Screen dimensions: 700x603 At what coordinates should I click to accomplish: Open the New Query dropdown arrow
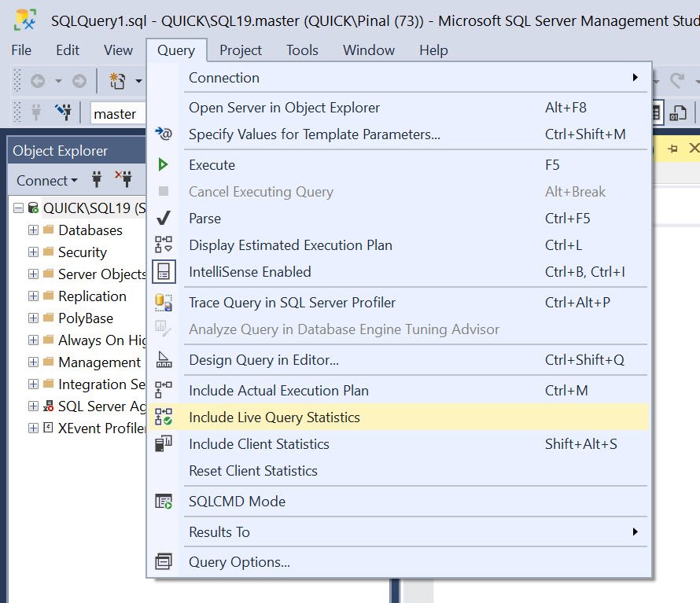pos(138,81)
